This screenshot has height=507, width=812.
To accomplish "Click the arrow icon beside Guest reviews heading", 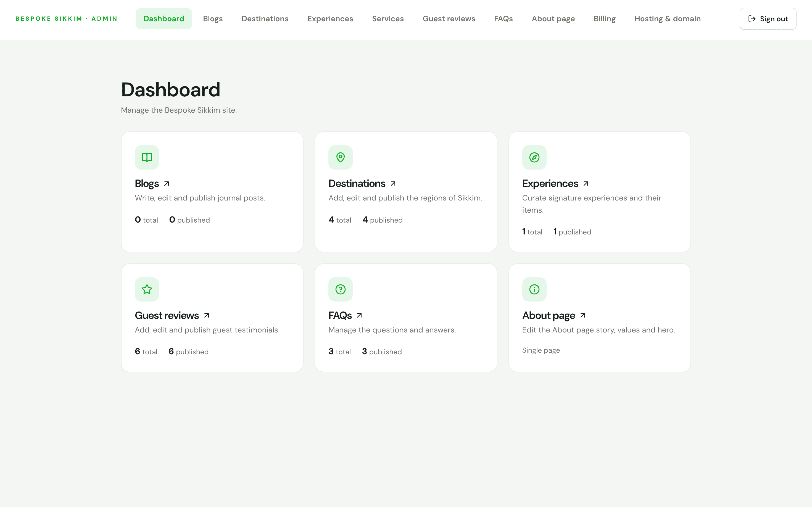I will click(207, 316).
